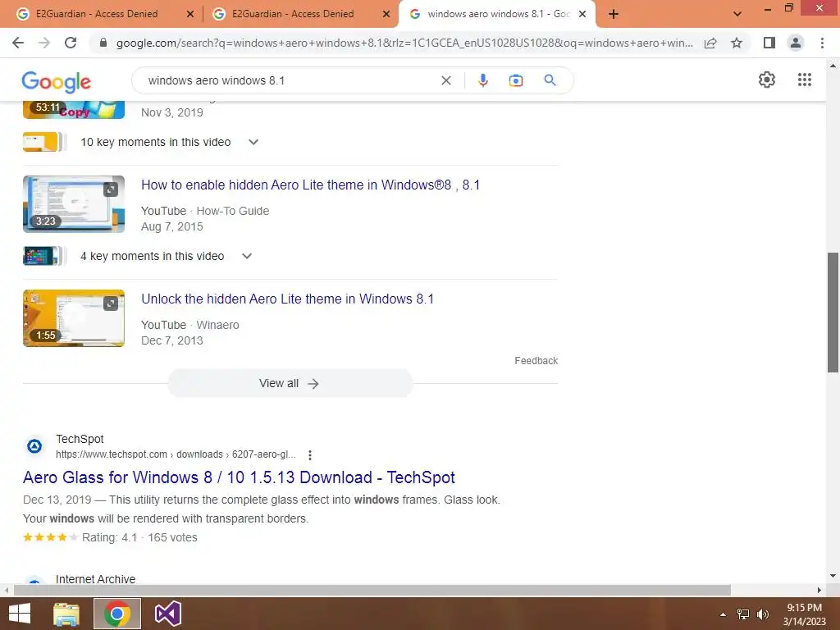Bookmark this tab with the star icon
840x630 pixels.
[737, 43]
